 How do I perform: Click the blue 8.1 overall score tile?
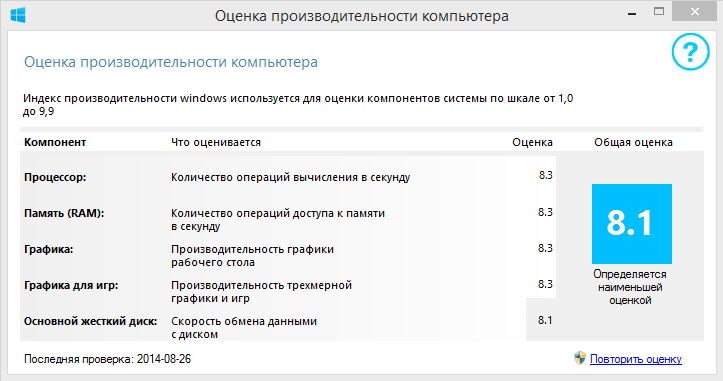(632, 224)
